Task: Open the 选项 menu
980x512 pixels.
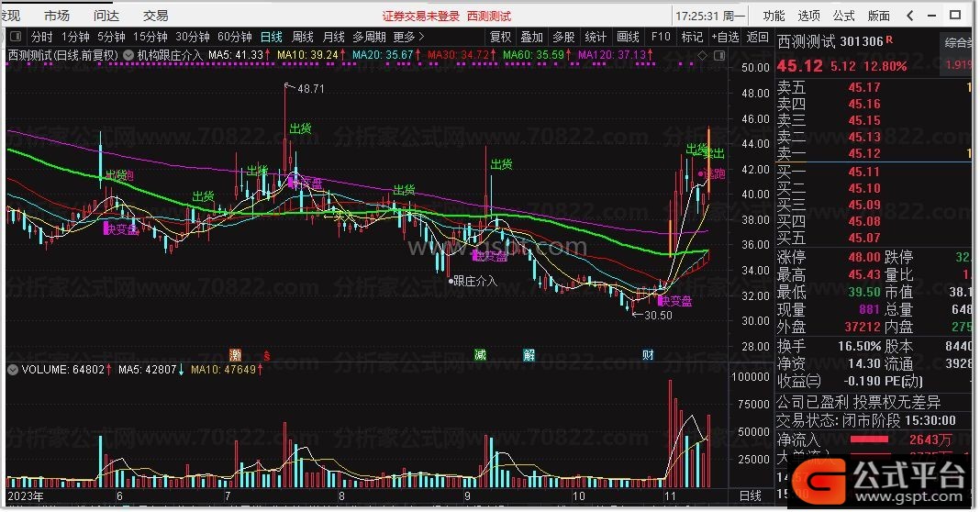Action: pyautogui.click(x=808, y=16)
